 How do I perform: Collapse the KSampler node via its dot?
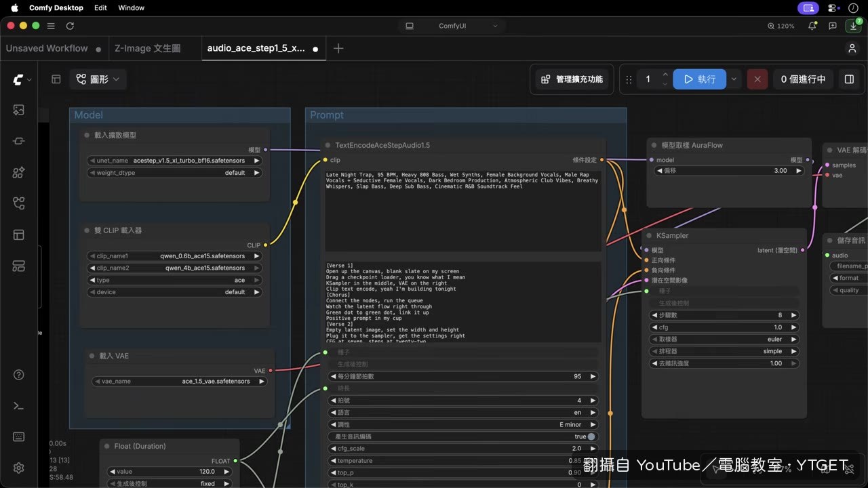click(650, 236)
